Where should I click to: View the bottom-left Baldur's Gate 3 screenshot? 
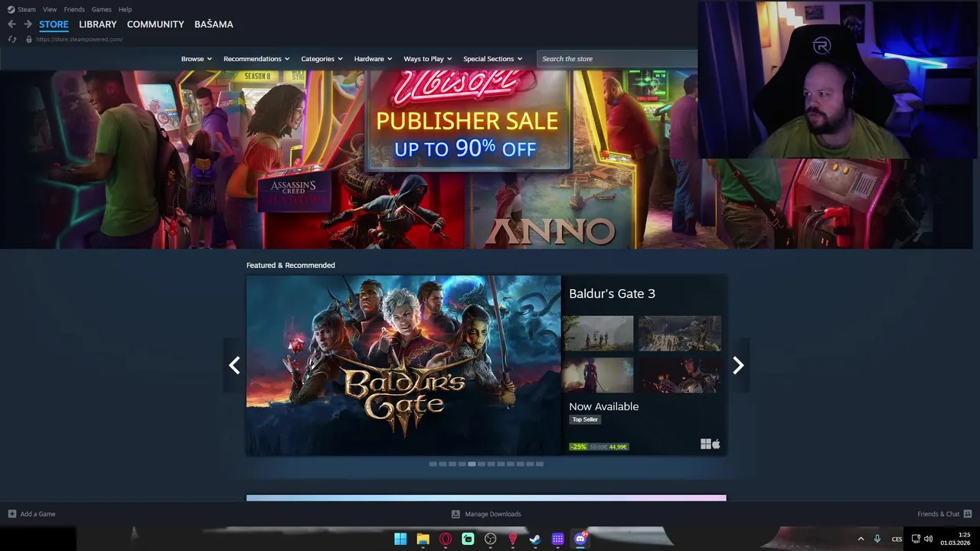coord(598,375)
